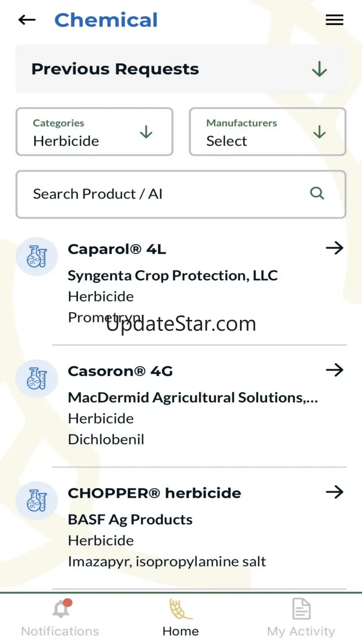Go to the Home tab
Image resolution: width=362 pixels, height=644 pixels.
(x=181, y=618)
